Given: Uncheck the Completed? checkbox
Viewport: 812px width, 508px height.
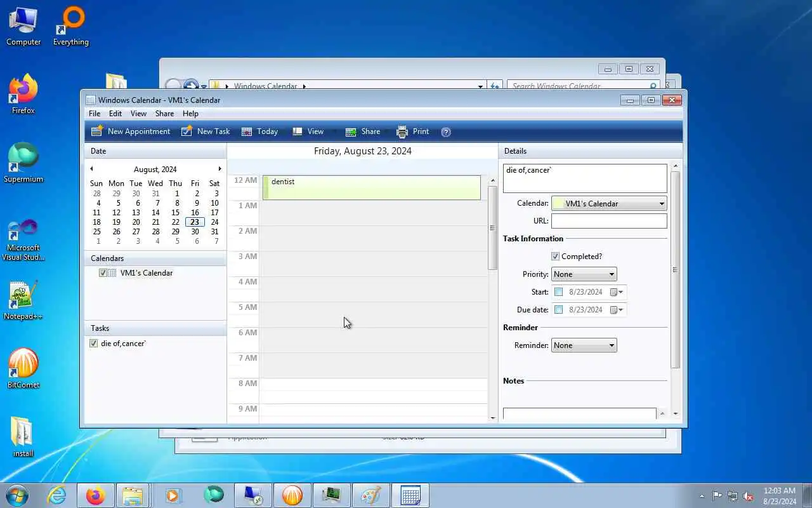Looking at the screenshot, I should (x=555, y=257).
